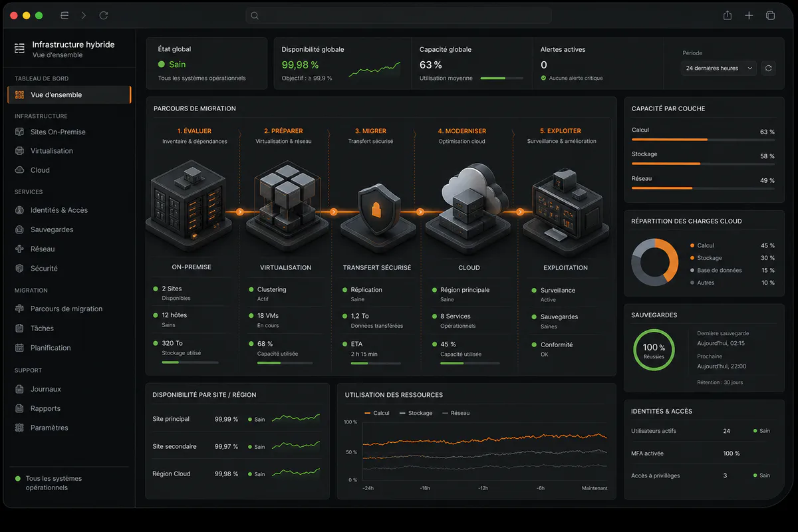Toggle the Stockage series in chart legend
798x532 pixels.
(416, 413)
